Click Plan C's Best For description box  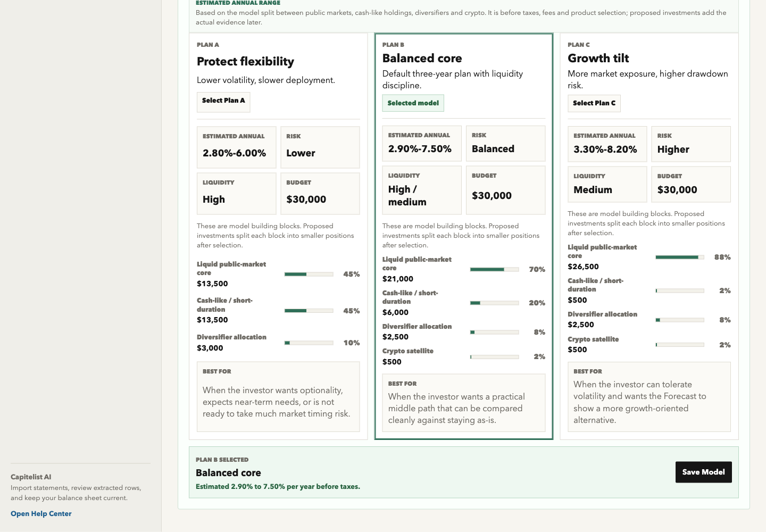coord(649,397)
